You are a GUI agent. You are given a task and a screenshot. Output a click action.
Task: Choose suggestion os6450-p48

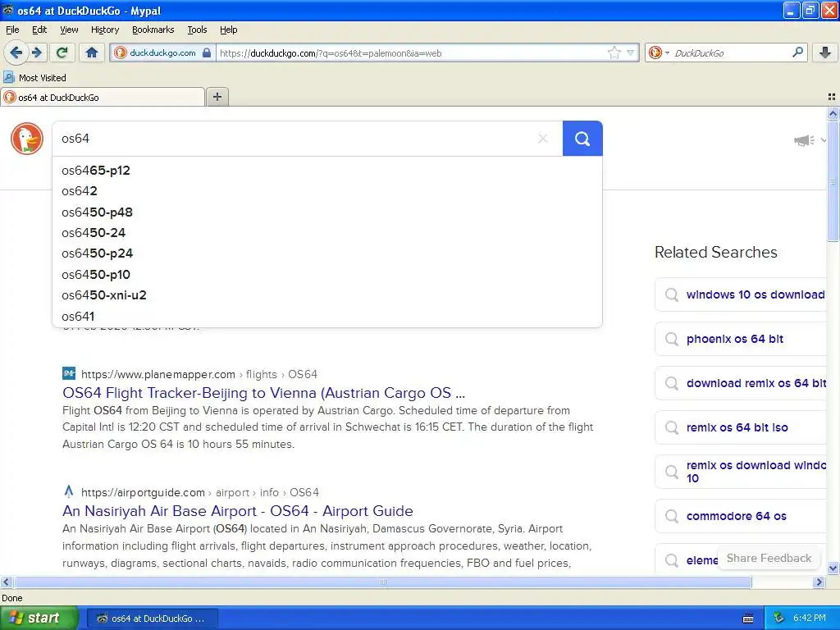pos(327,212)
